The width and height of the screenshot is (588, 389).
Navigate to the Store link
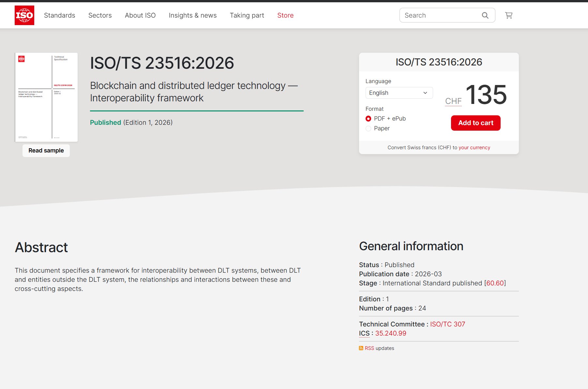[x=285, y=15]
